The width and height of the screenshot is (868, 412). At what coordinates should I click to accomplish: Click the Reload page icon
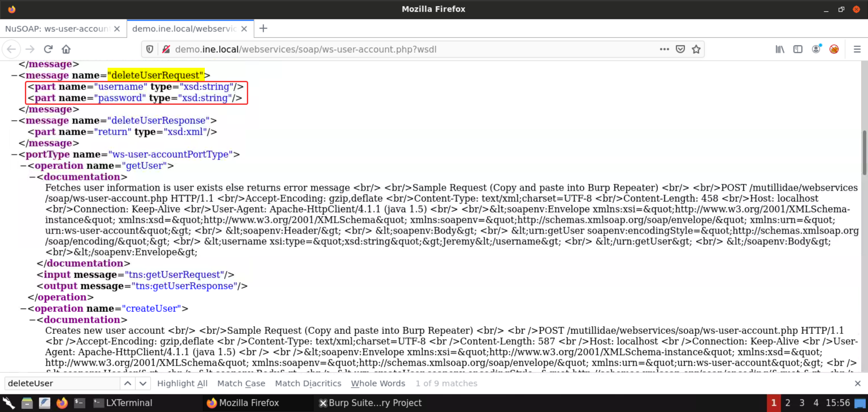click(x=48, y=49)
